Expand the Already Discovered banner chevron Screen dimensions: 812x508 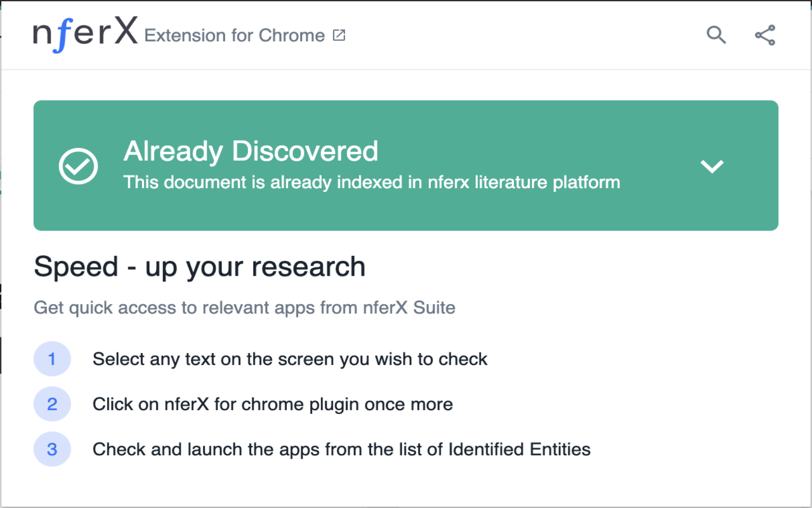[x=712, y=166]
